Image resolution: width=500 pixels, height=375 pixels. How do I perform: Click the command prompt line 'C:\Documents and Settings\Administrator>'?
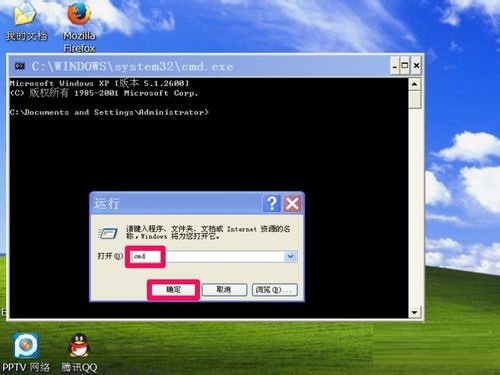coord(109,112)
